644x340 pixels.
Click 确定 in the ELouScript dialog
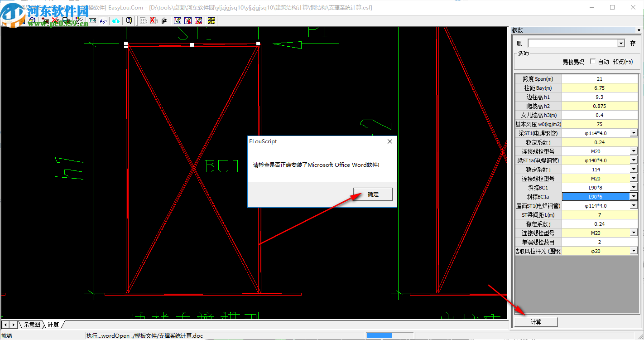[373, 194]
